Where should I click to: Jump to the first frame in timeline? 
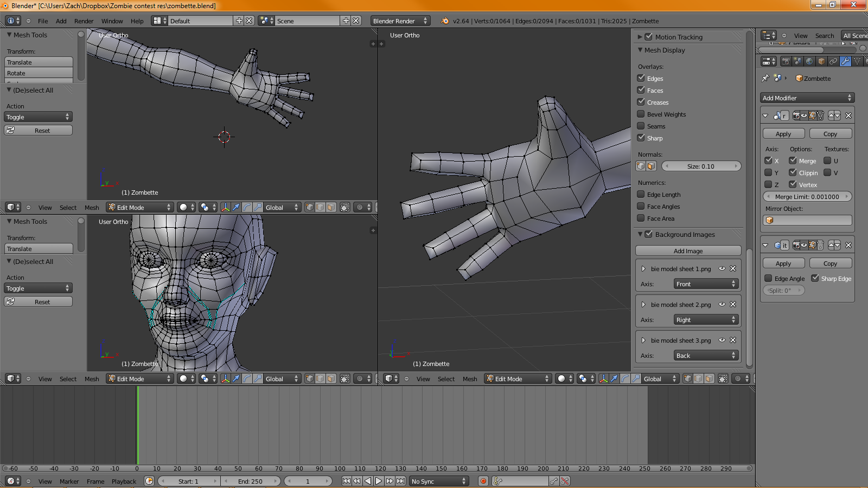[x=346, y=481]
